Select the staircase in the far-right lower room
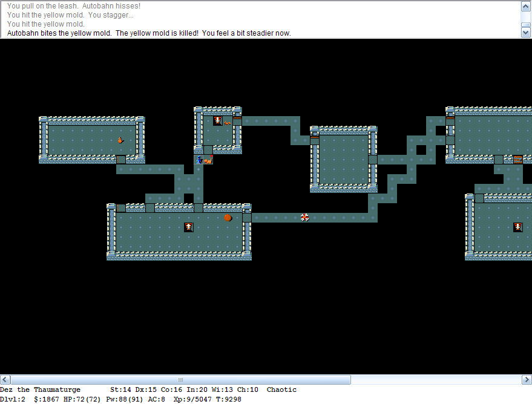Viewport: 532px width, 404px height. click(517, 227)
